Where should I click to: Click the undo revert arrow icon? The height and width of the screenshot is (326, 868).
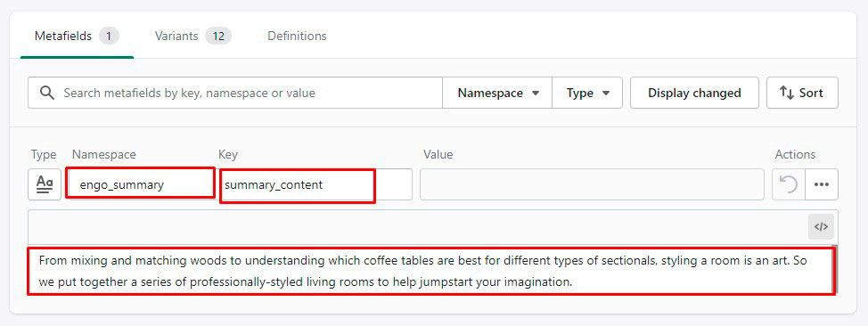789,184
